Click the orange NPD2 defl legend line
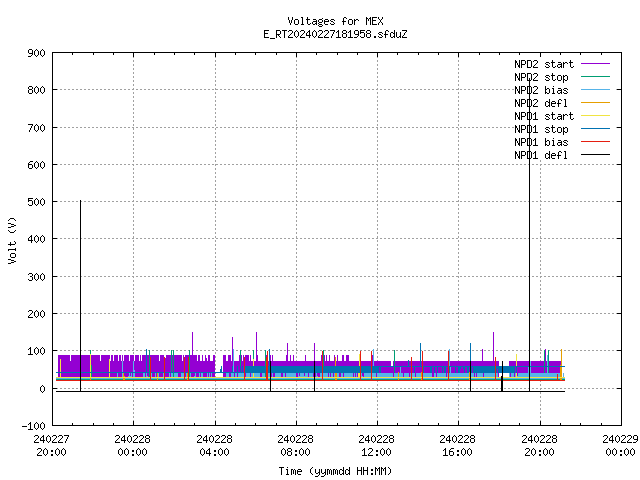The image size is (640, 480). click(x=595, y=103)
